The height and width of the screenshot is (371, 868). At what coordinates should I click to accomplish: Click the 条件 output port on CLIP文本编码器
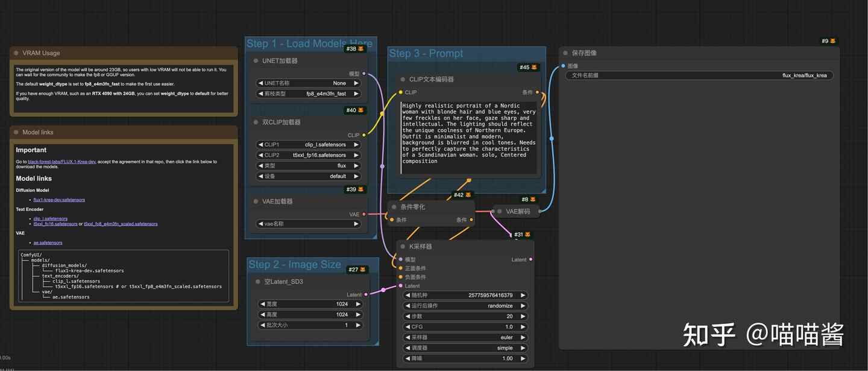[x=537, y=92]
